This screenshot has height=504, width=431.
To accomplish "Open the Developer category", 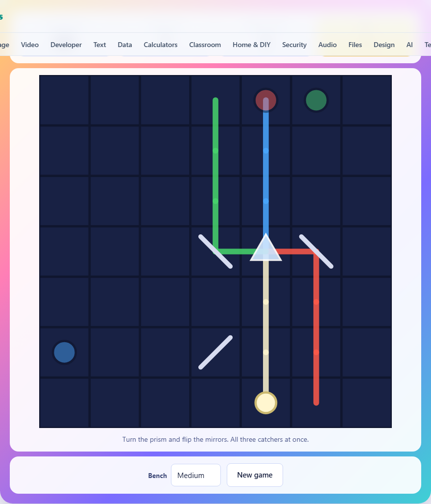I will [66, 45].
